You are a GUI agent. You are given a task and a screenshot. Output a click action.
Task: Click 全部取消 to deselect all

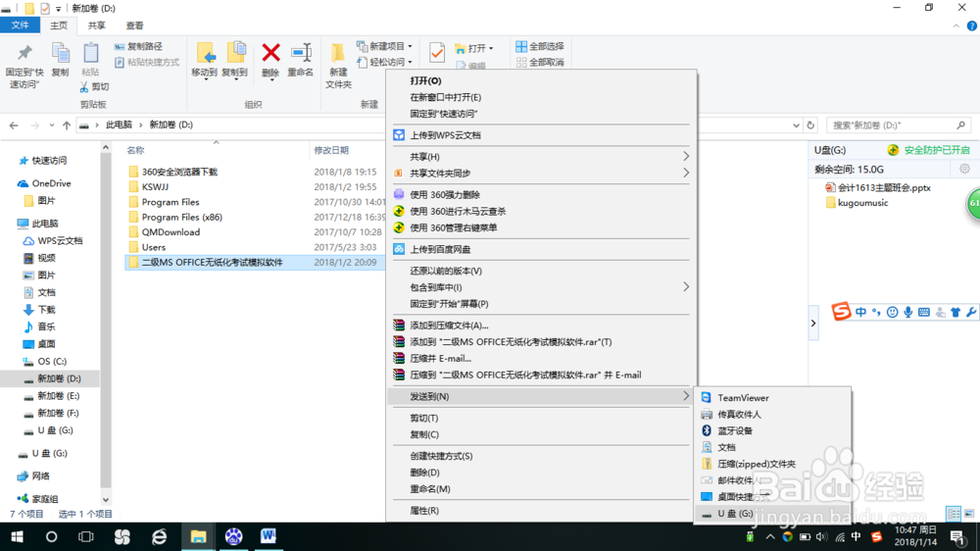540,62
